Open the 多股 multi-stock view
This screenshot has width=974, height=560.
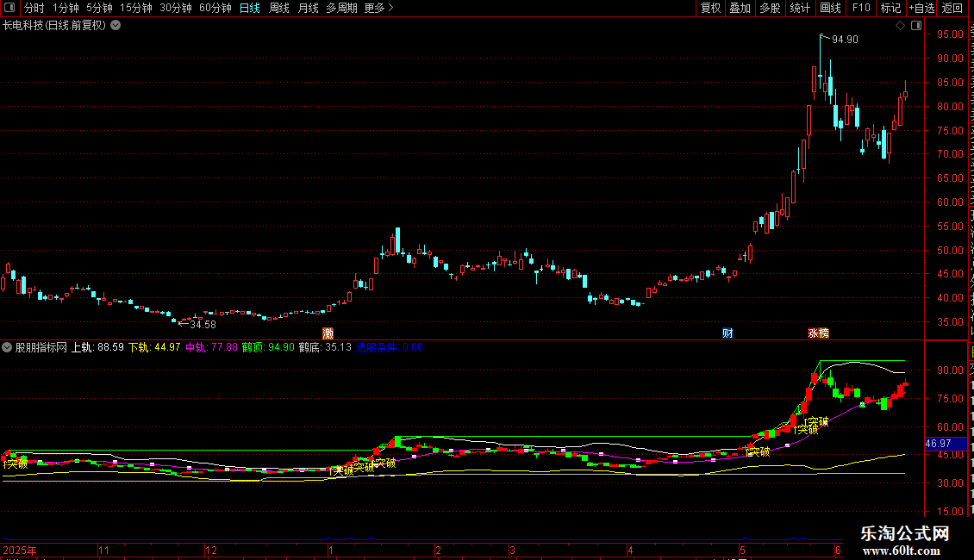coord(771,8)
